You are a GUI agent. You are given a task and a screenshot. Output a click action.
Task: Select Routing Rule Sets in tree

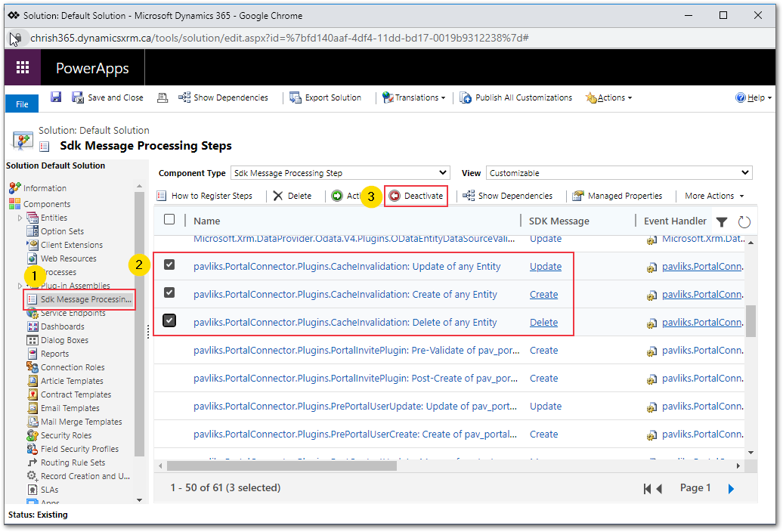[x=73, y=462]
